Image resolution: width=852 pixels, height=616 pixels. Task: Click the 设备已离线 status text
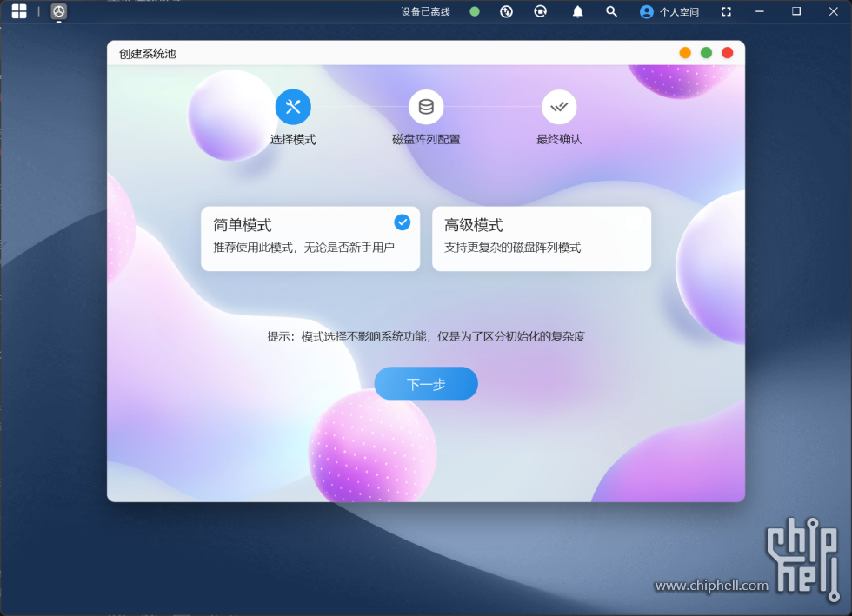coord(425,12)
